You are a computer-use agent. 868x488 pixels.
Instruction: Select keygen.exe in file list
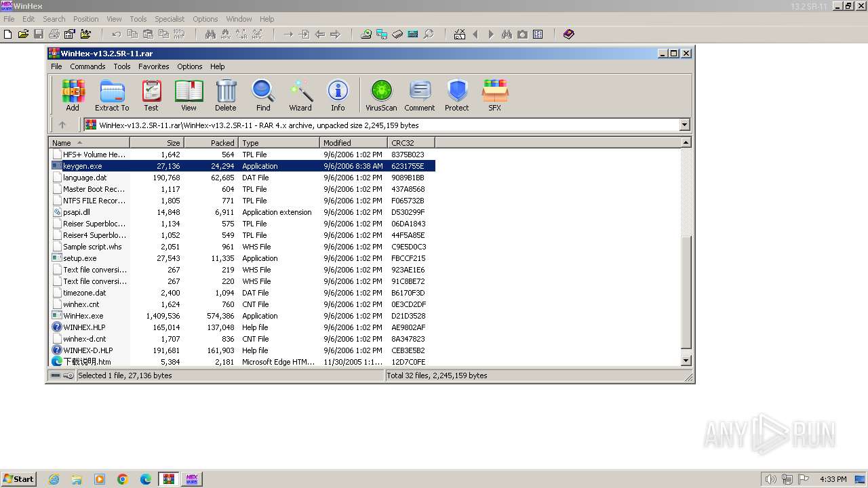[x=242, y=166]
